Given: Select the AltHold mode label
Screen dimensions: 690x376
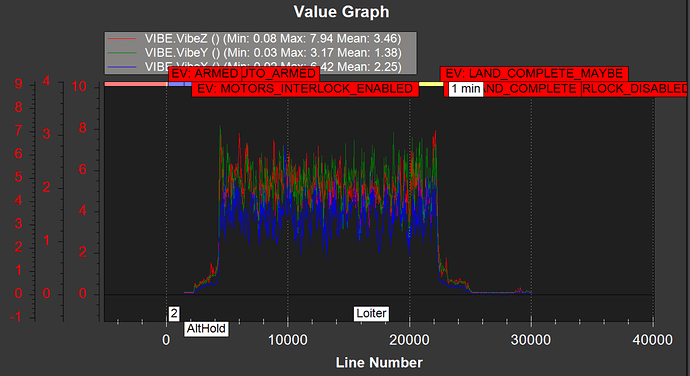Looking at the screenshot, I should click(206, 329).
